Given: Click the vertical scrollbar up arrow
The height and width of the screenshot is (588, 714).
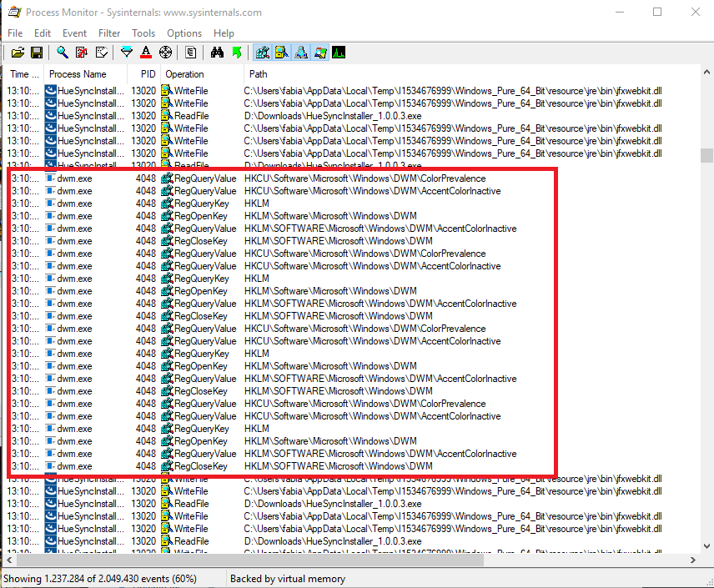Looking at the screenshot, I should [706, 72].
